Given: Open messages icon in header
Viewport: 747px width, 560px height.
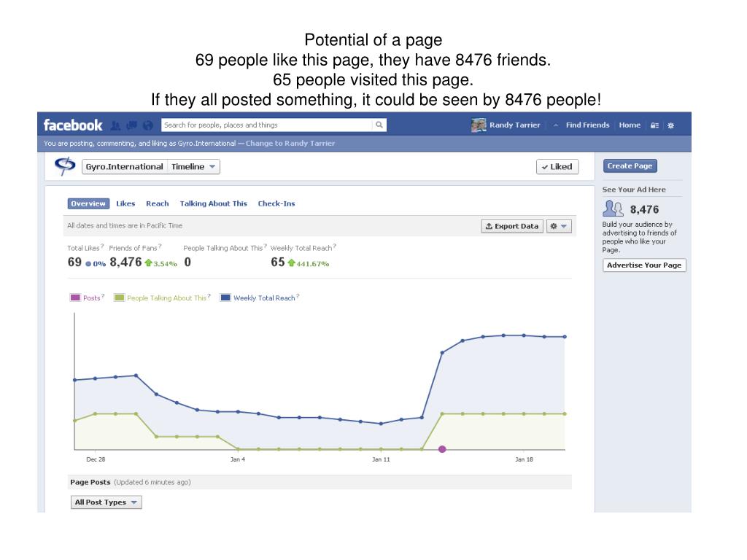Looking at the screenshot, I should click(131, 125).
